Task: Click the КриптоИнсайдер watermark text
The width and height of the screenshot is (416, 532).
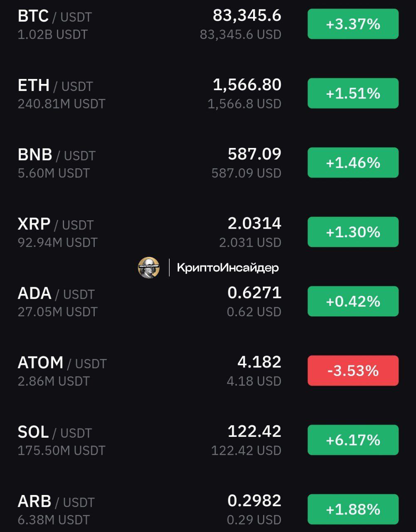Action: pos(228,268)
